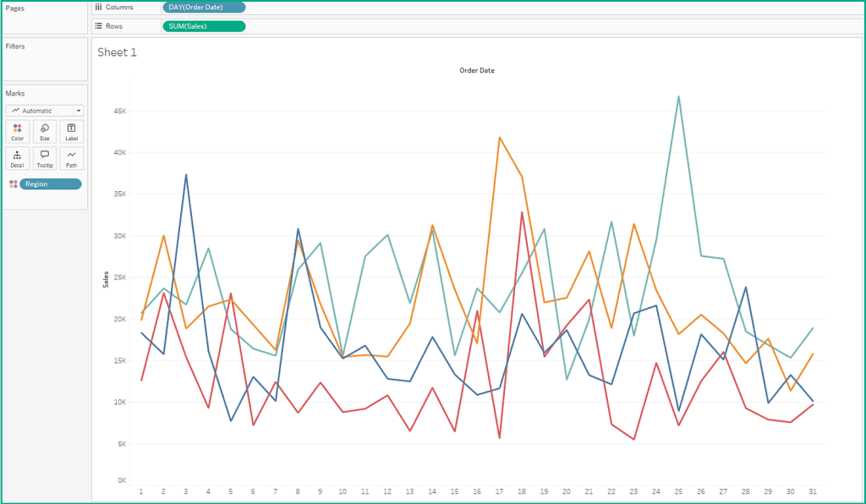Click the Columns shelf icon
866x504 pixels.
(x=98, y=8)
